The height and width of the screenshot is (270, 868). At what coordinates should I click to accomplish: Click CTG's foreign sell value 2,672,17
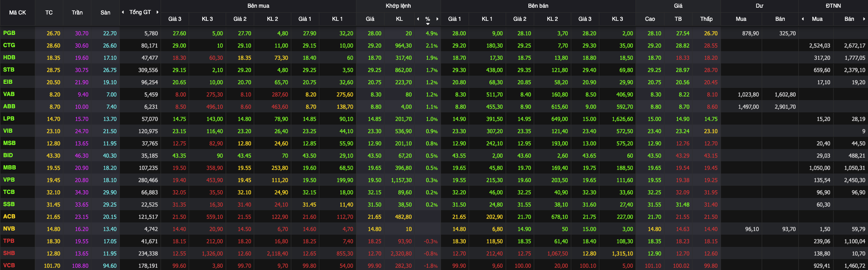pos(854,46)
